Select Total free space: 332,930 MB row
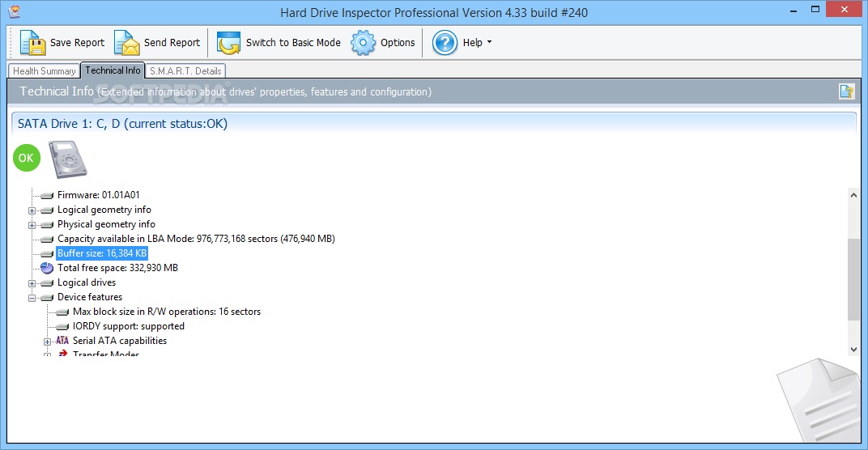 pyautogui.click(x=117, y=268)
